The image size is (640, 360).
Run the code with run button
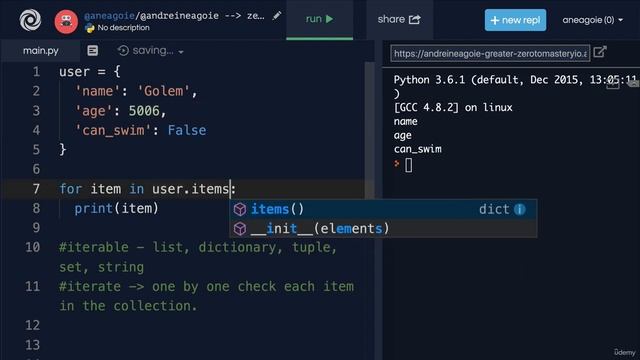pos(320,19)
